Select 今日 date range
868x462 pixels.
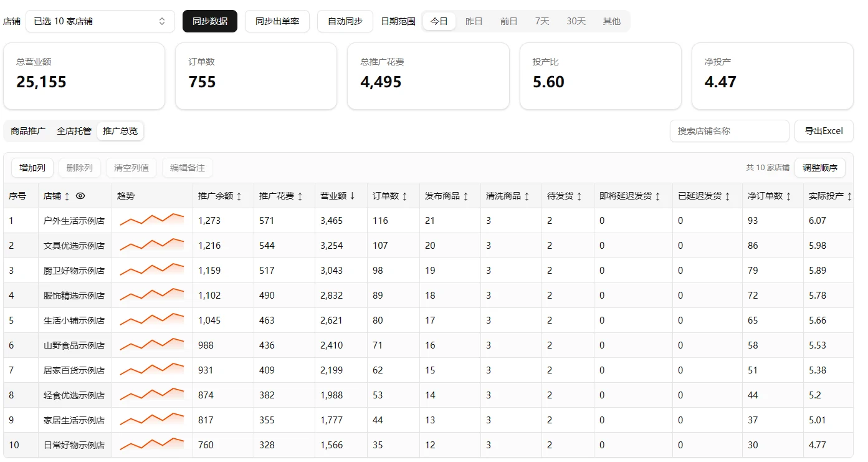coord(439,21)
